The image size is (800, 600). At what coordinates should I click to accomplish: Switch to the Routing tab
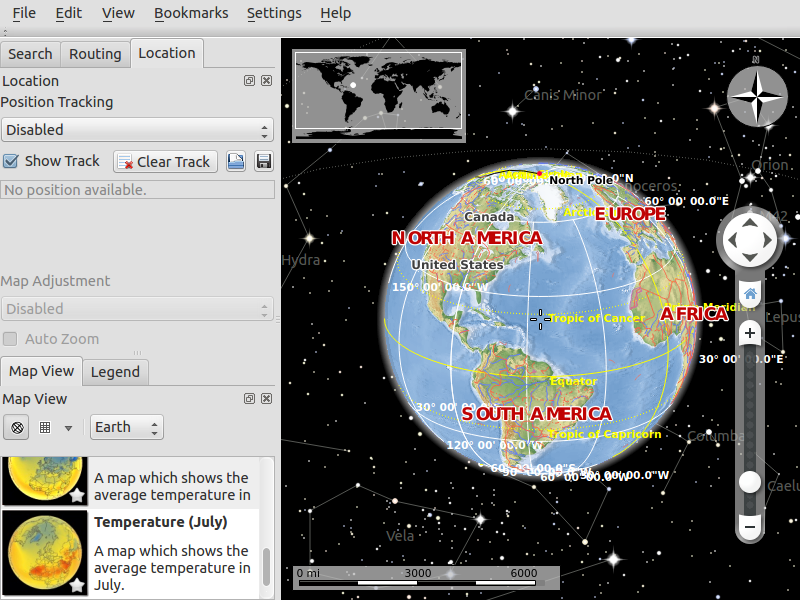(x=95, y=54)
